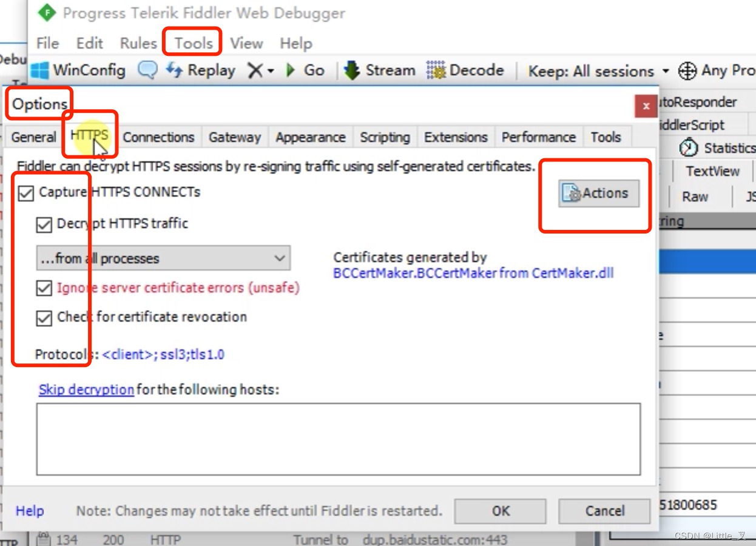The image size is (756, 546).
Task: Switch to the Tools options tab
Action: 606,137
